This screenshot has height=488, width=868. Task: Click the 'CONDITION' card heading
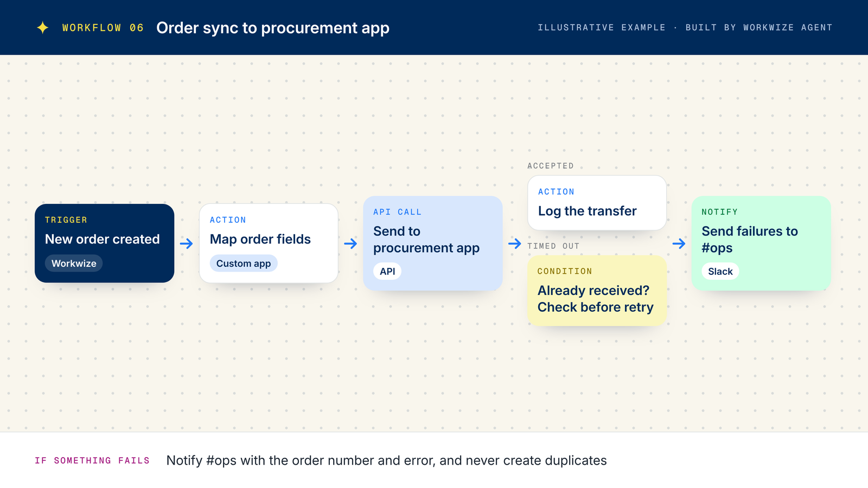point(565,271)
